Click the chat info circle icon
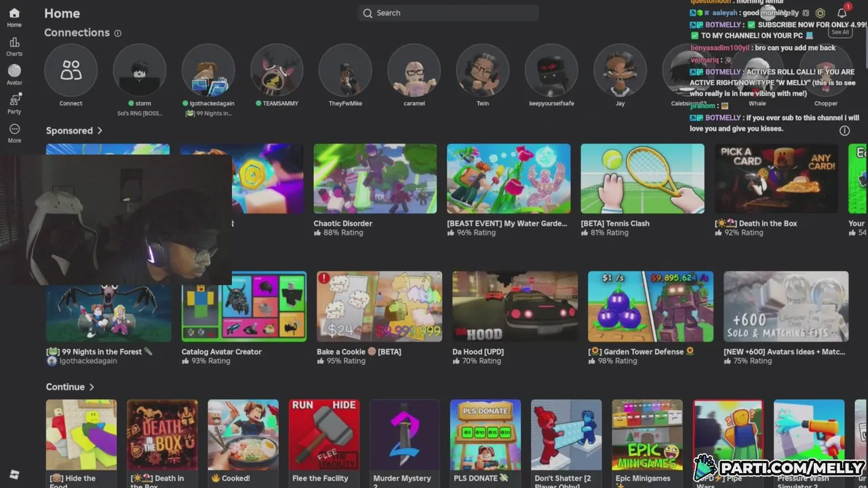Image resolution: width=868 pixels, height=488 pixels. pos(844,131)
